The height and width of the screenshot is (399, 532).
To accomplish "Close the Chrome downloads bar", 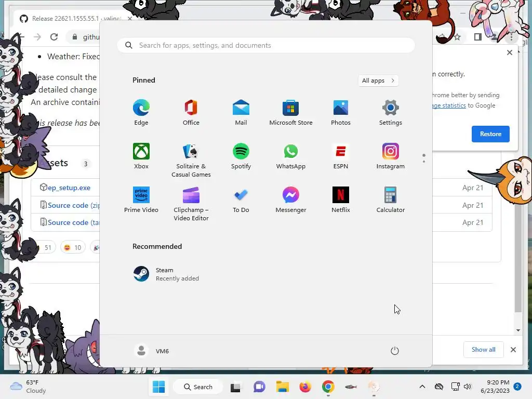I will click(x=513, y=350).
